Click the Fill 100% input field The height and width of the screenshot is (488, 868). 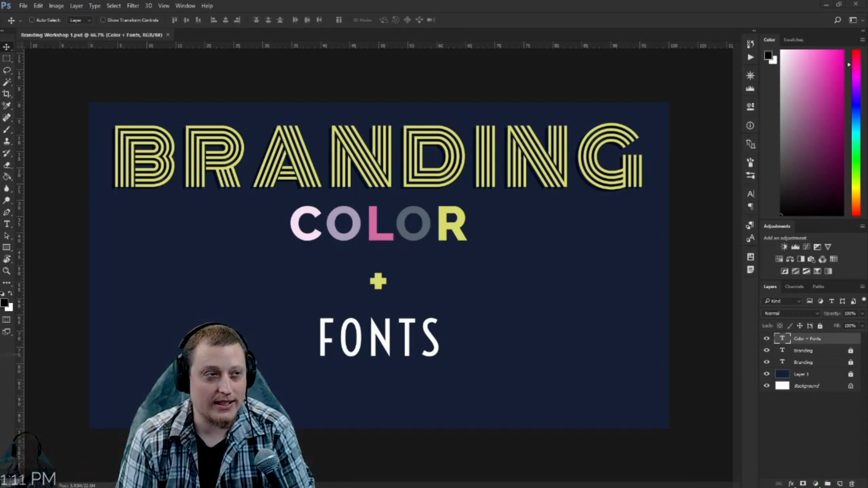[850, 326]
